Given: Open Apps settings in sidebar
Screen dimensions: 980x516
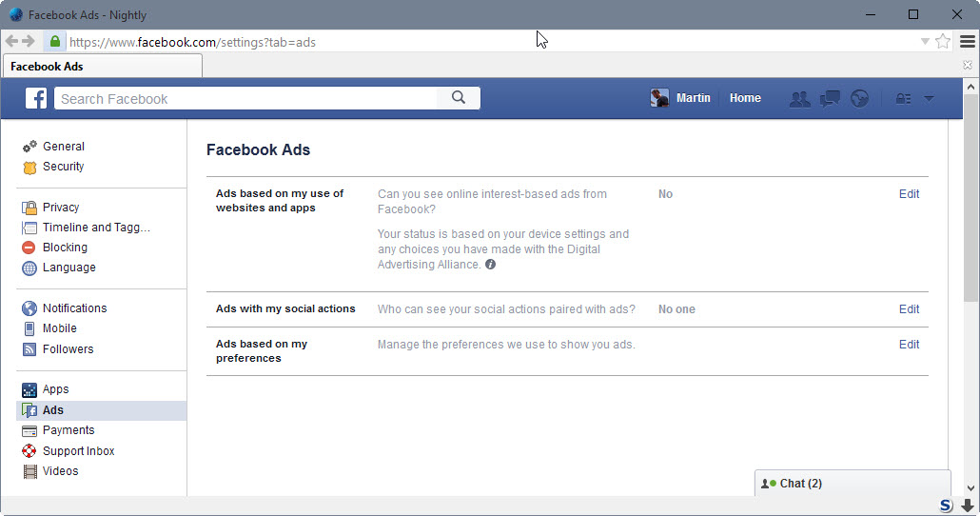Looking at the screenshot, I should pos(55,389).
